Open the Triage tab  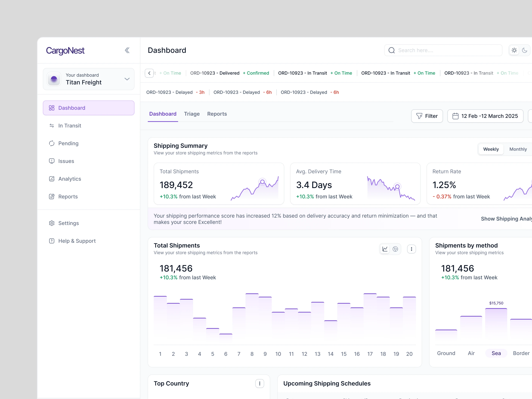(192, 114)
